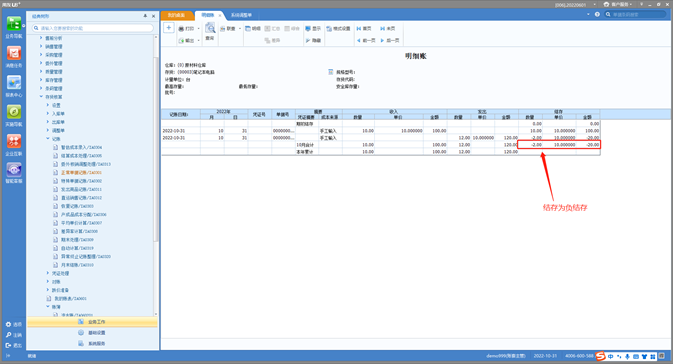Switch to 我的桌面 tab
This screenshot has height=364, width=673.
coord(176,15)
